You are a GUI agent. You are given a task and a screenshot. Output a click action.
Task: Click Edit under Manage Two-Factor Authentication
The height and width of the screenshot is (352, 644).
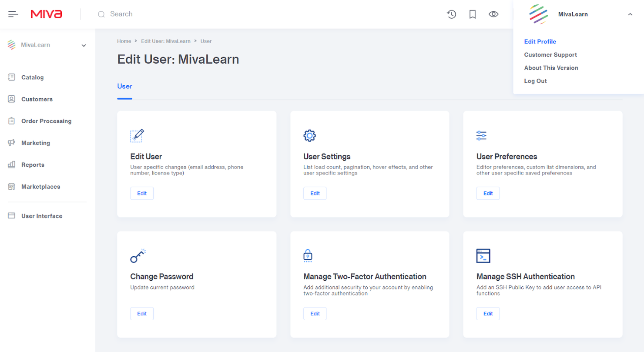[x=315, y=314]
